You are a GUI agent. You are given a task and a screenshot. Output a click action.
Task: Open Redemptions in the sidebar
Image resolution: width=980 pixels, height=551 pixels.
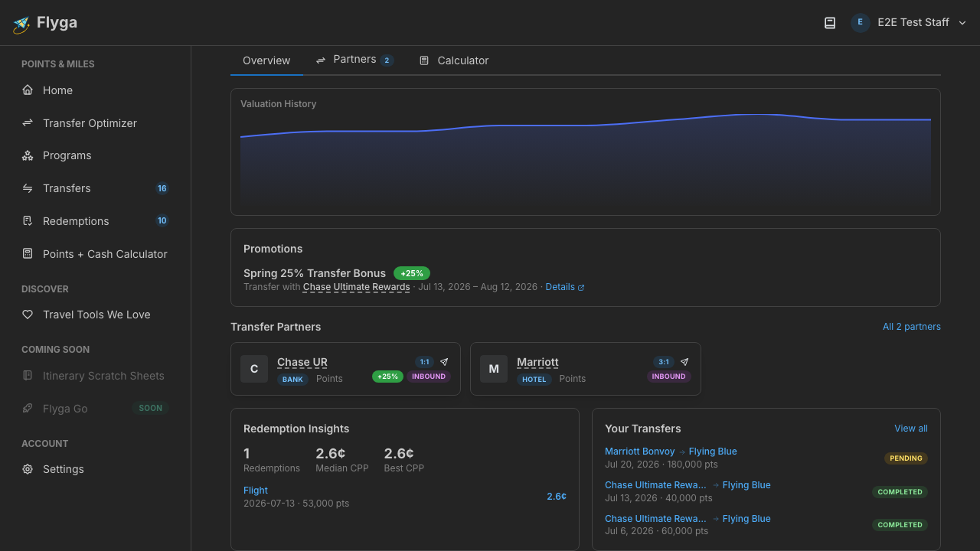[x=95, y=221]
